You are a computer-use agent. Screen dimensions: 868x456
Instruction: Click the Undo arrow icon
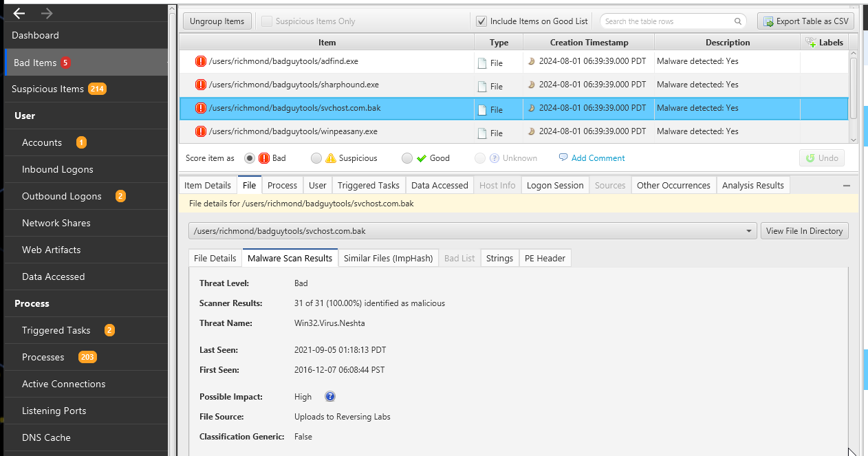(x=810, y=158)
